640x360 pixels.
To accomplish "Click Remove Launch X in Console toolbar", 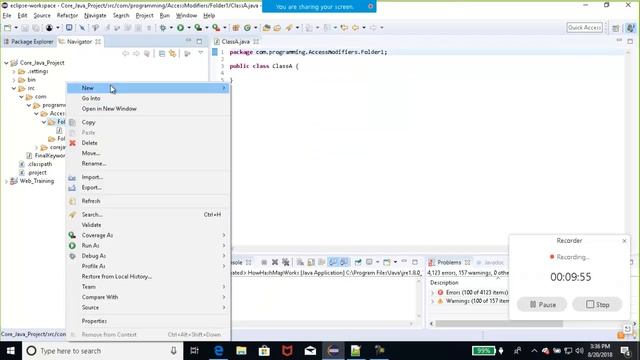I will (x=275, y=262).
